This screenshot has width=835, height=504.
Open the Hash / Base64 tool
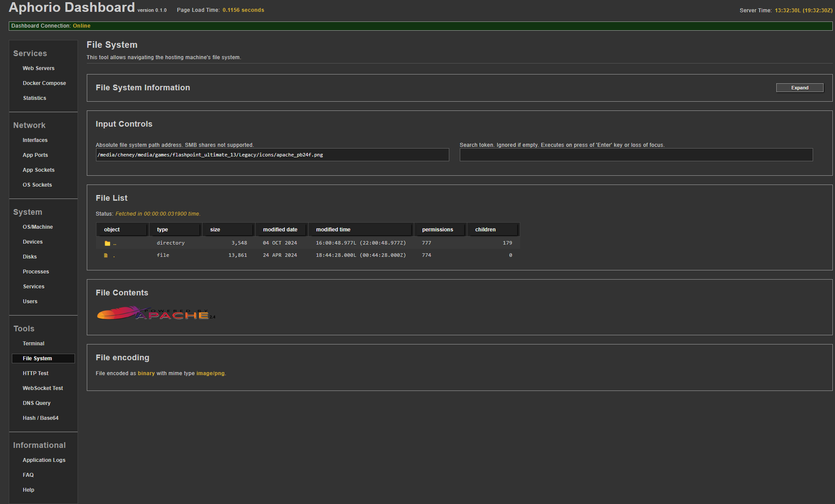coord(40,418)
